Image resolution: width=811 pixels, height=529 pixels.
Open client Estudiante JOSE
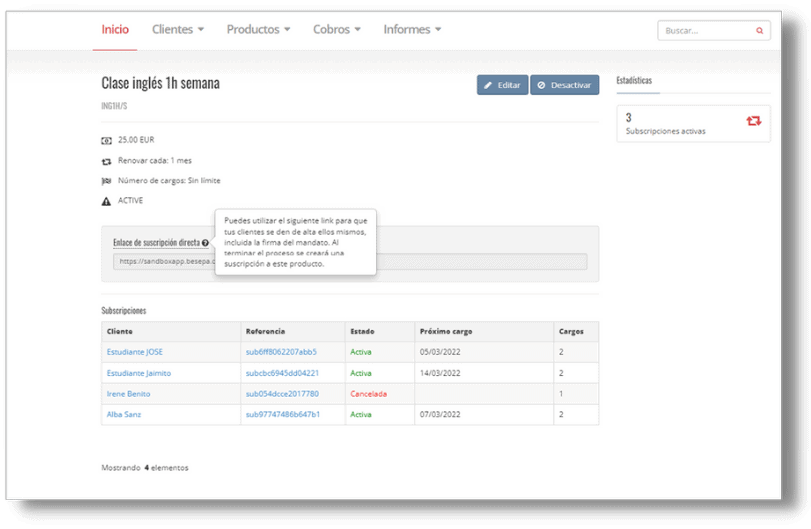(134, 352)
